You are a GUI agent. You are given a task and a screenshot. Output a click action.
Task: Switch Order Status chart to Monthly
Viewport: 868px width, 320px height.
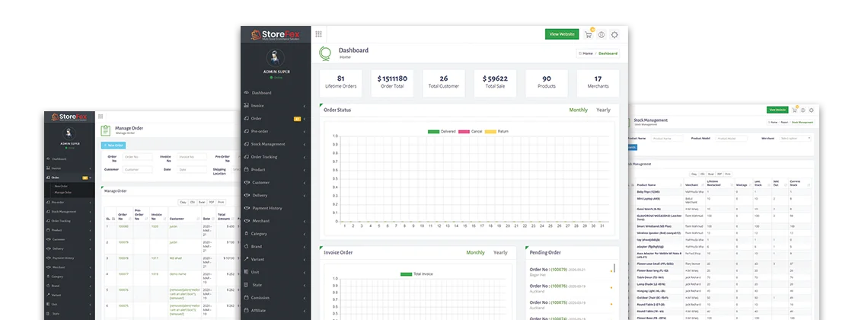[x=579, y=110]
